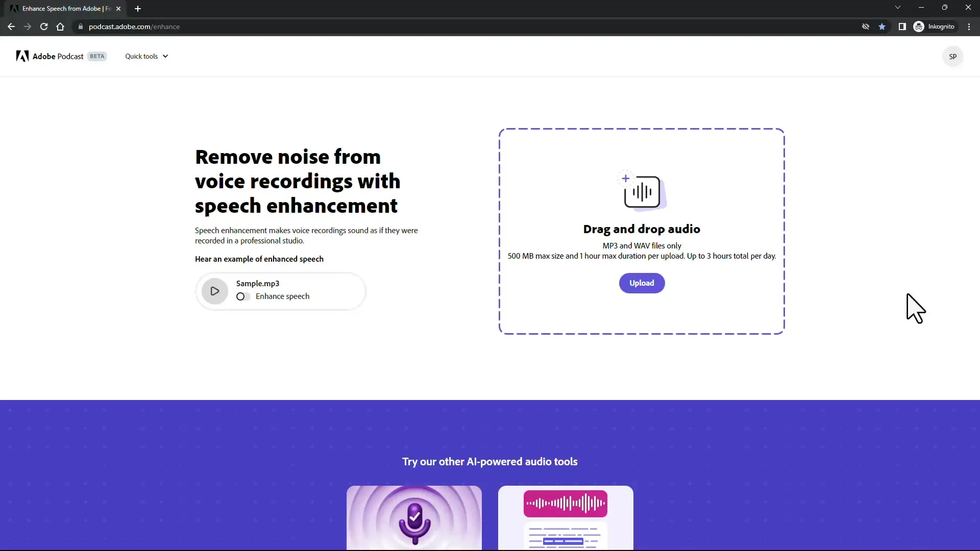Open the Quick tools dropdown menu
The image size is (980, 551).
tap(145, 56)
